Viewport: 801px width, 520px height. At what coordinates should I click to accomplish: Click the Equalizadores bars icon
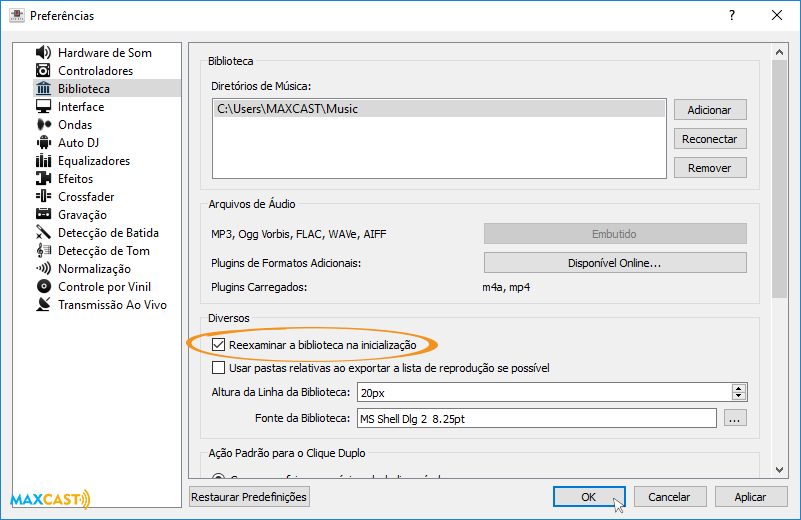(x=43, y=161)
